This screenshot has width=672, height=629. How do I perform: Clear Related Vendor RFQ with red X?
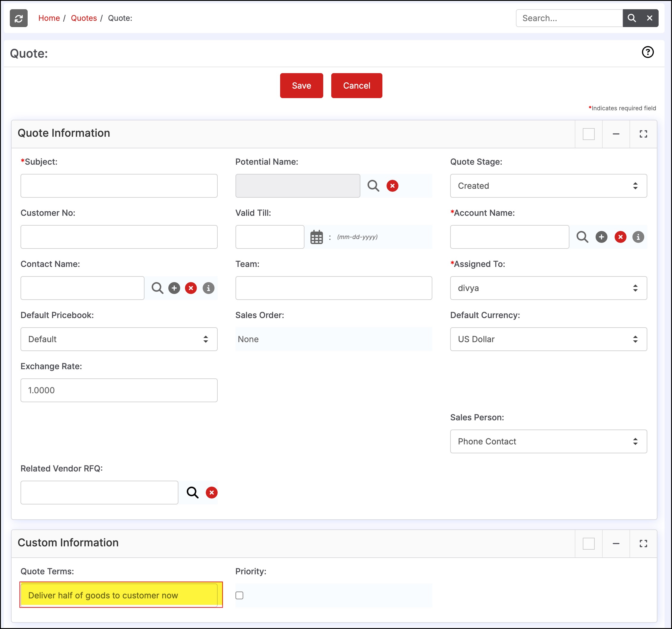click(212, 493)
